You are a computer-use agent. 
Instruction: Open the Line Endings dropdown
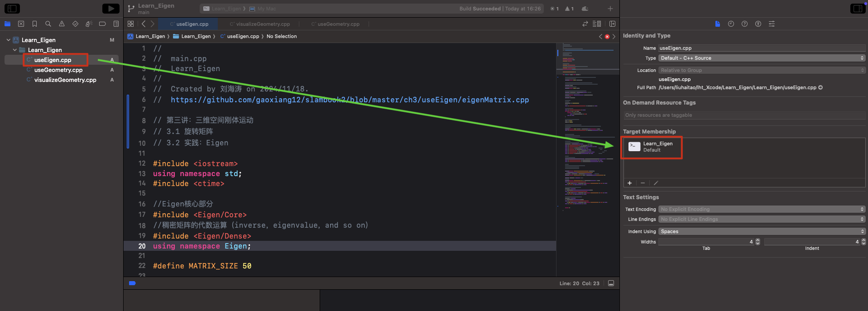(762, 219)
